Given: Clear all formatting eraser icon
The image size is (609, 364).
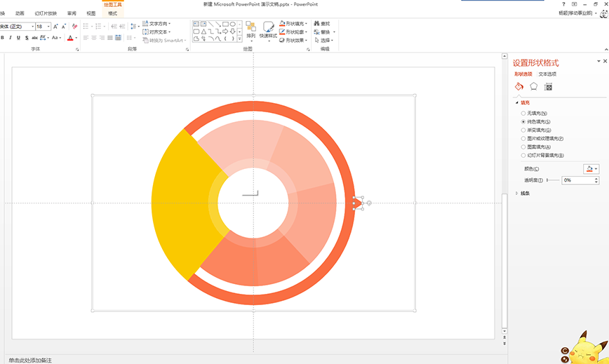Looking at the screenshot, I should click(74, 27).
